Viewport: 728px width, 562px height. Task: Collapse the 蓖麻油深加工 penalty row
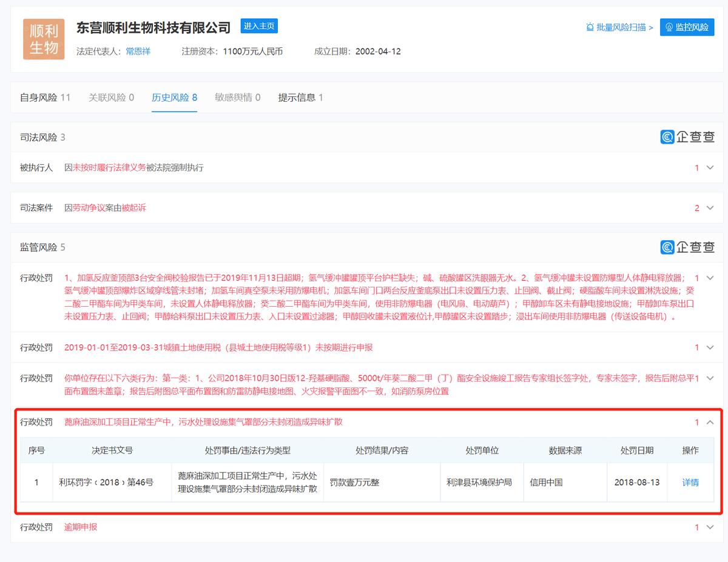pos(710,422)
